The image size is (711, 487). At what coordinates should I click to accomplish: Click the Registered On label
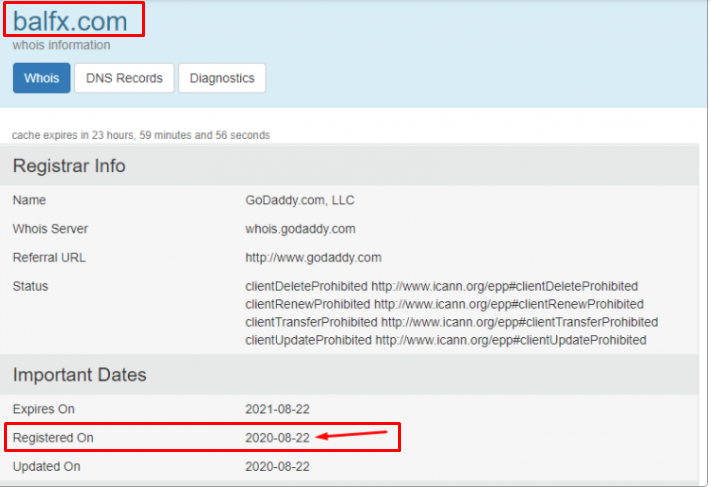pyautogui.click(x=53, y=438)
